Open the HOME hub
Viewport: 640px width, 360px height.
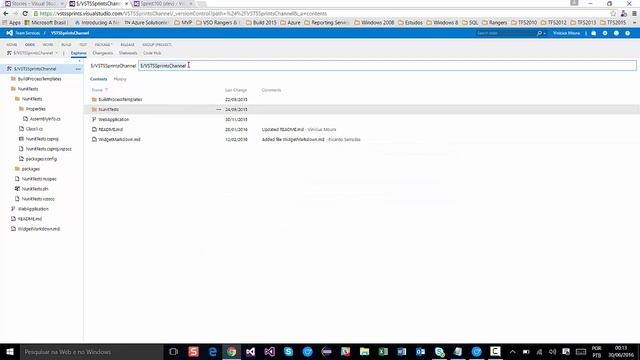coord(12,44)
